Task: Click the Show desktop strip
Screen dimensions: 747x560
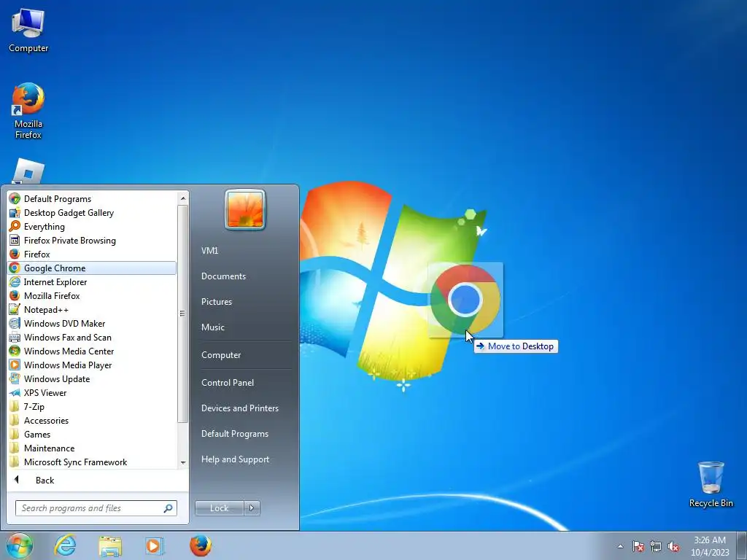Action: [742, 545]
